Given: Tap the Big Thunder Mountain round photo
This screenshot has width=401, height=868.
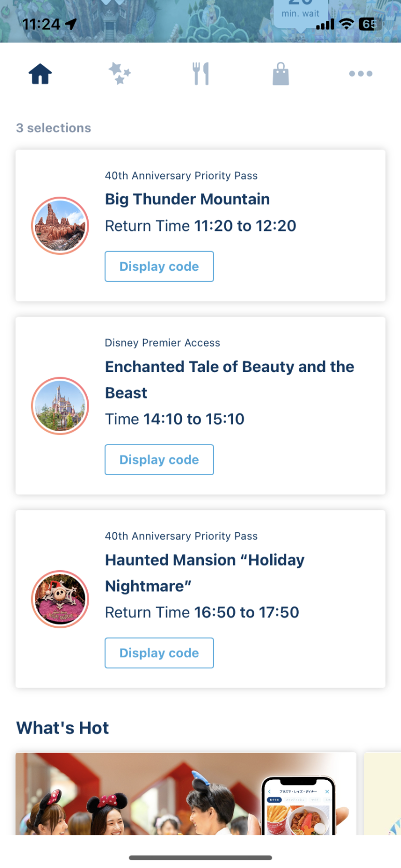Looking at the screenshot, I should (x=60, y=226).
